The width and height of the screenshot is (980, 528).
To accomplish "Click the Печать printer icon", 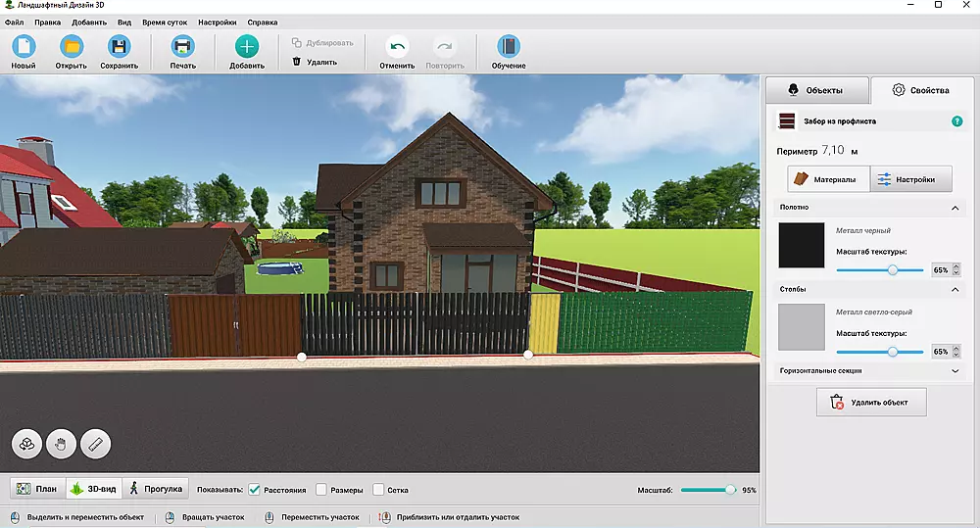I will (182, 47).
